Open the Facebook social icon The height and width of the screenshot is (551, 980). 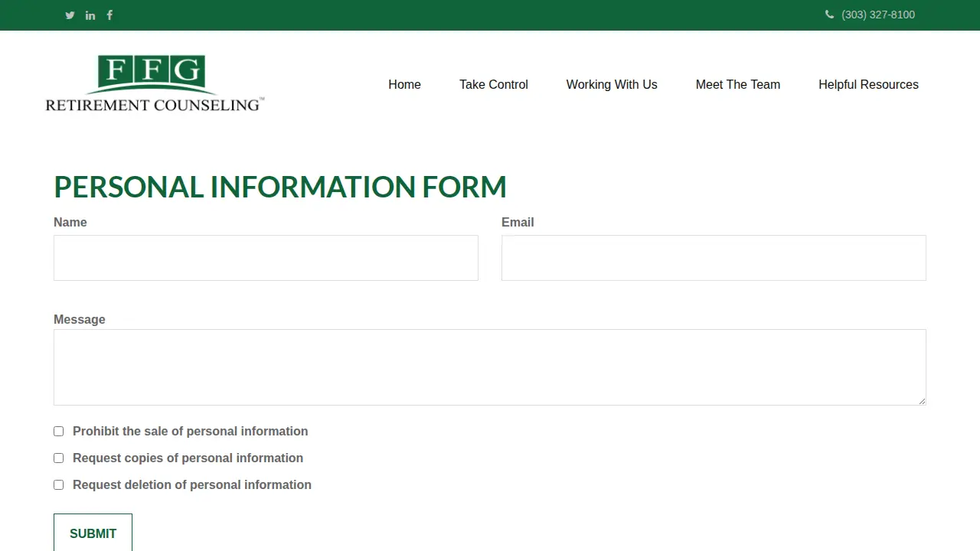pos(109,15)
